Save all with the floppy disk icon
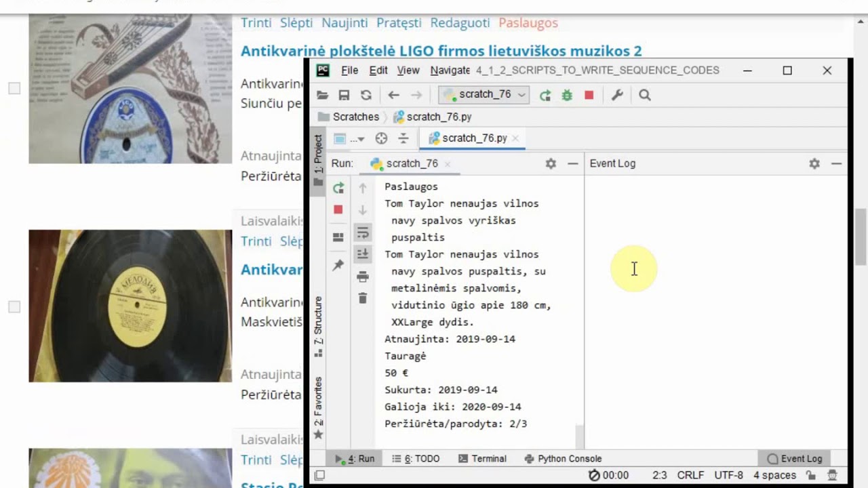Screen dimensions: 868x488 point(344,96)
